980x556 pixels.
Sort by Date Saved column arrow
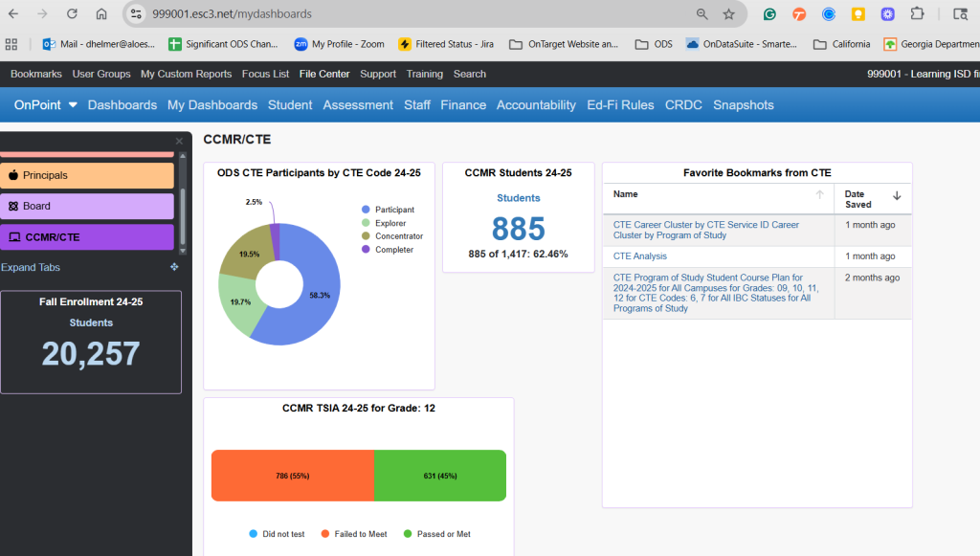(897, 195)
